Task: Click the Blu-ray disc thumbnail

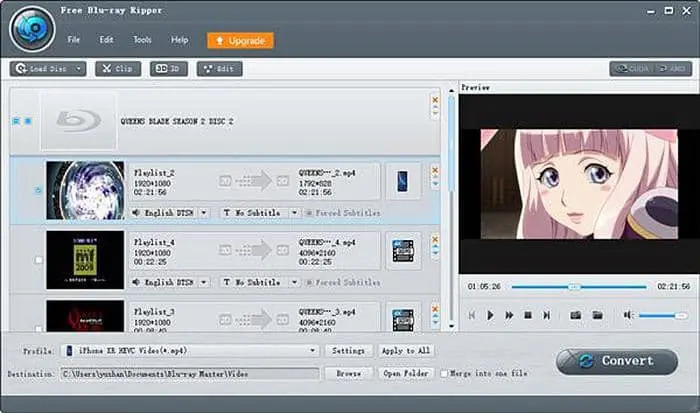Action: [79, 121]
